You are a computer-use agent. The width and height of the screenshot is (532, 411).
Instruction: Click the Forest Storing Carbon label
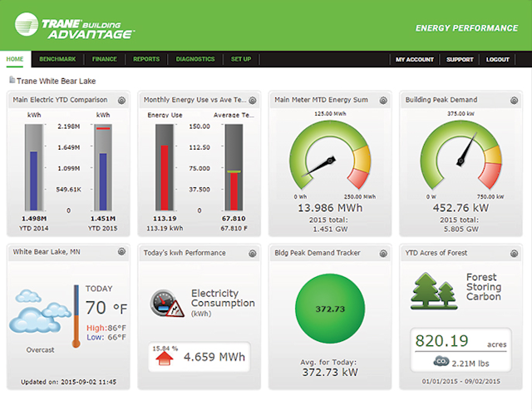tap(484, 287)
